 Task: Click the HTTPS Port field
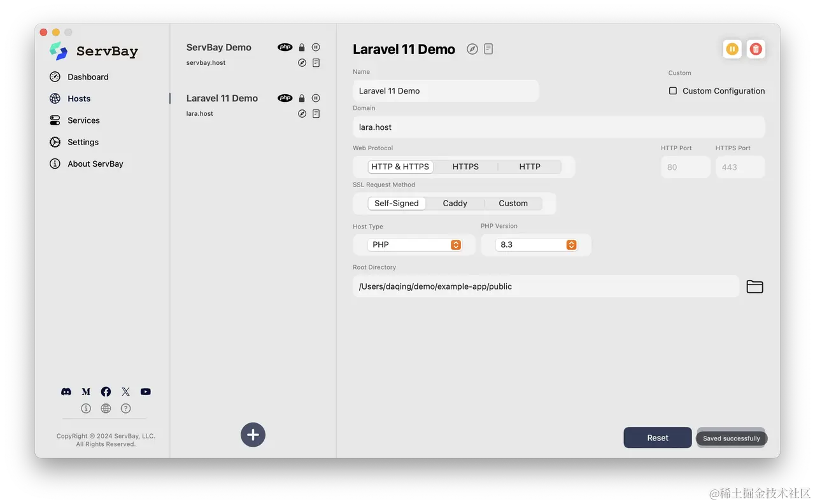pos(740,167)
